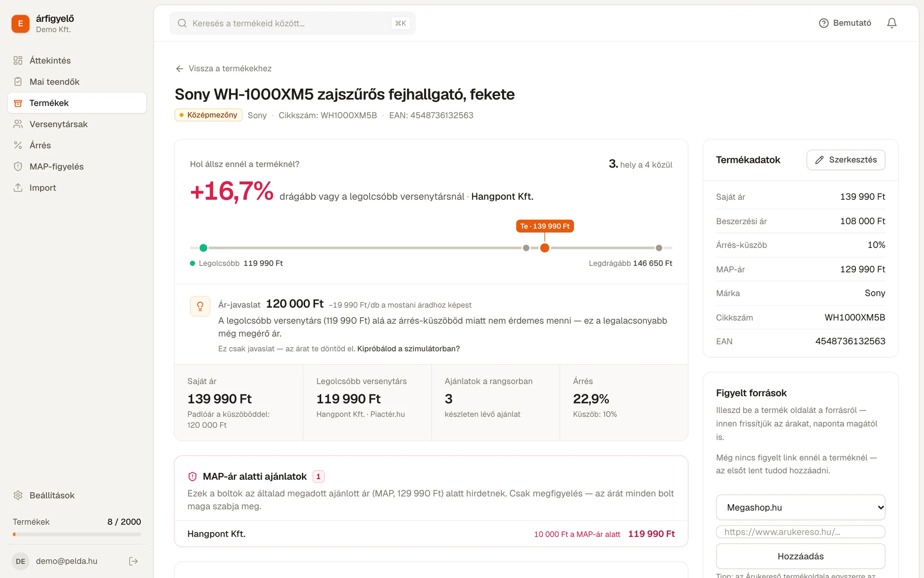Open Kipróbálod a szimulátorban? link
Image resolution: width=924 pixels, height=578 pixels.
(x=408, y=349)
